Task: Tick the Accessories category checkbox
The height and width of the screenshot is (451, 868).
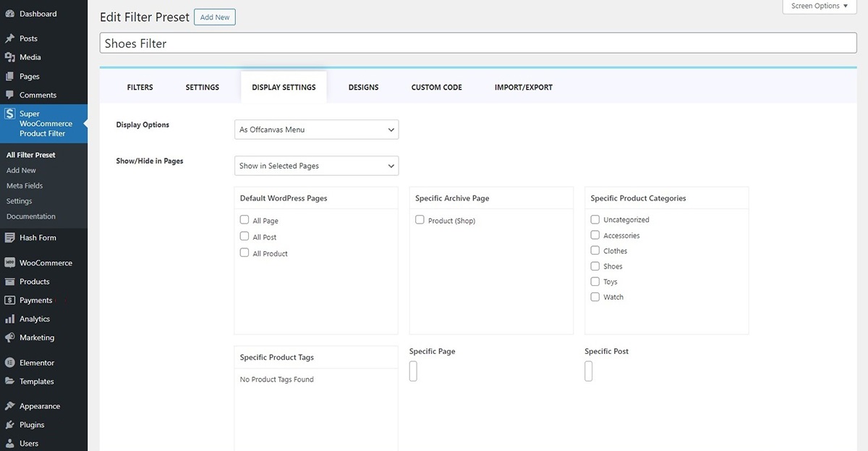Action: [595, 235]
